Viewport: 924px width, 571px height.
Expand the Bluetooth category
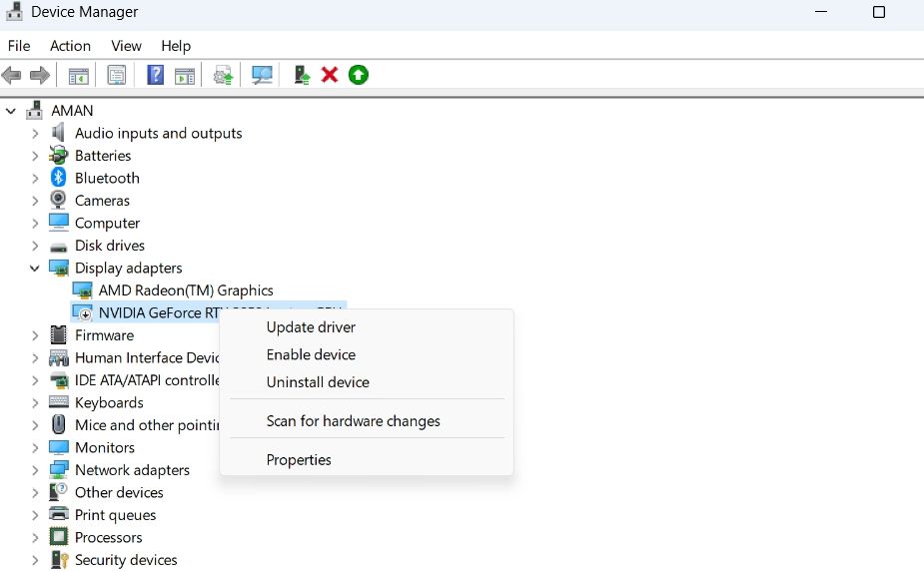coord(35,178)
